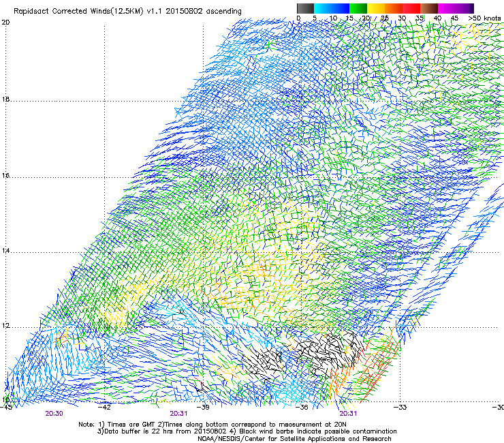Click the latitude axis label '18'
This screenshot has width=504, height=443.
5,99
